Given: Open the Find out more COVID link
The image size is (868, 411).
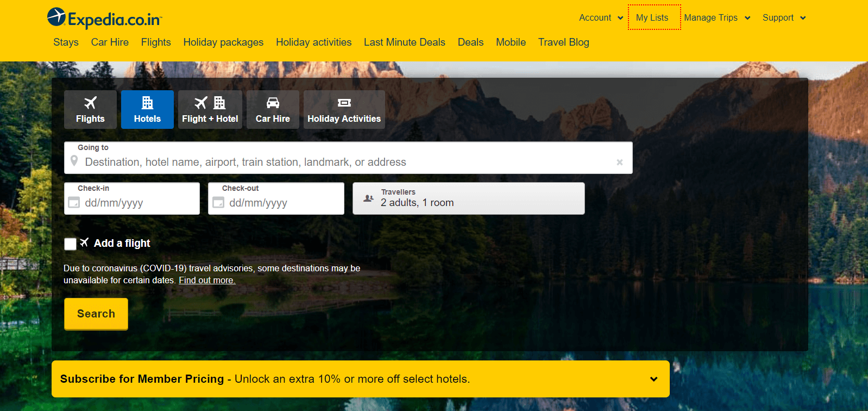Looking at the screenshot, I should coord(207,281).
